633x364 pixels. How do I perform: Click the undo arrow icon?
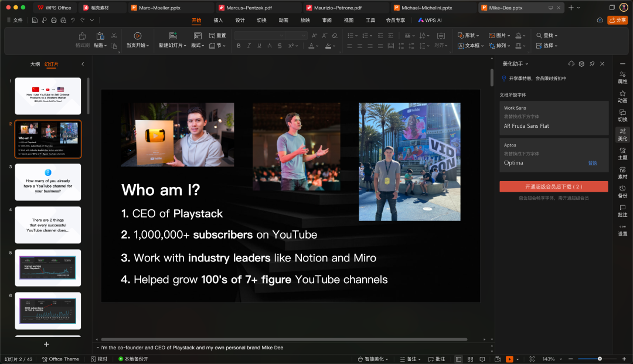(x=73, y=20)
